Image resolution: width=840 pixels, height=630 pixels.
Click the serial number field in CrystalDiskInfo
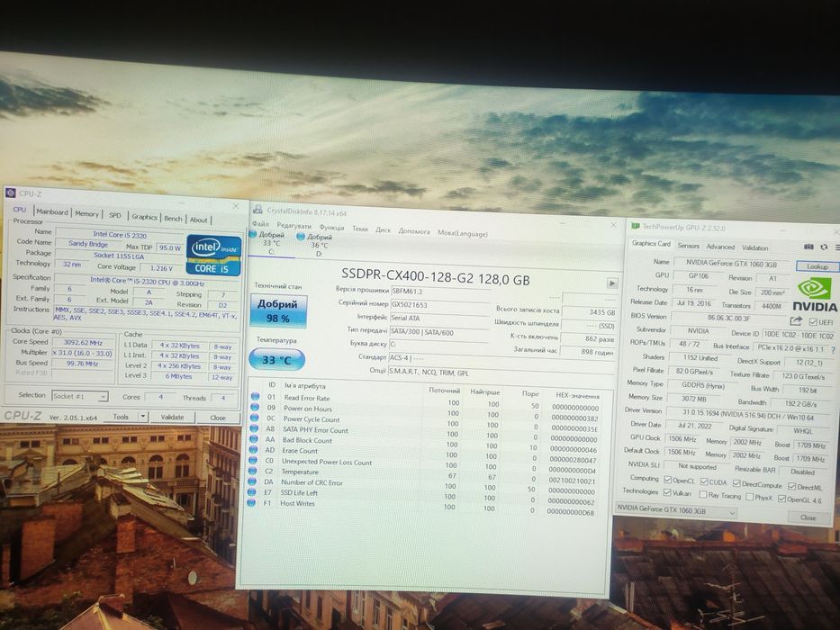click(440, 305)
